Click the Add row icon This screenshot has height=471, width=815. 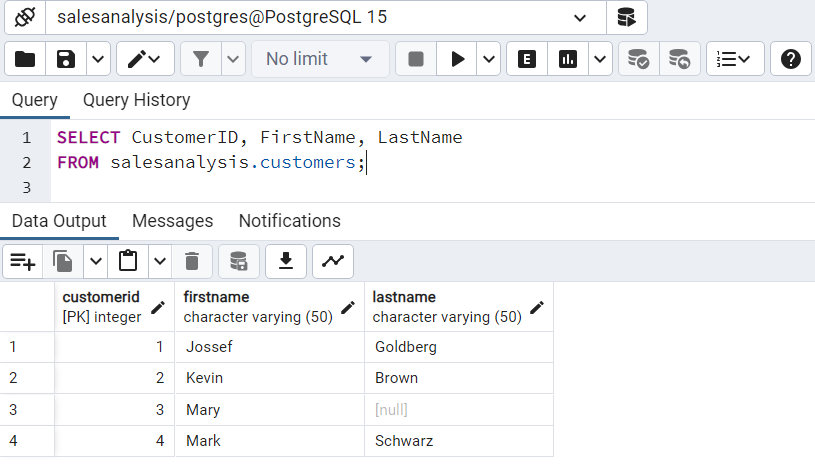pos(23,261)
